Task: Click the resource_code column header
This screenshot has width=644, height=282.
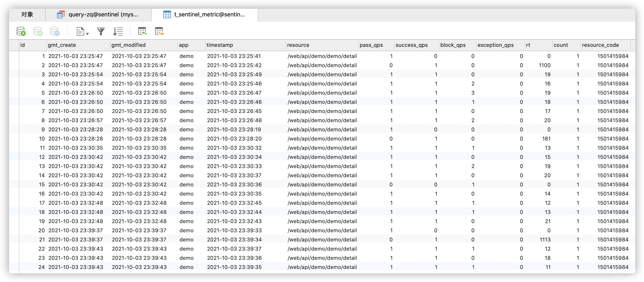Action: click(606, 45)
